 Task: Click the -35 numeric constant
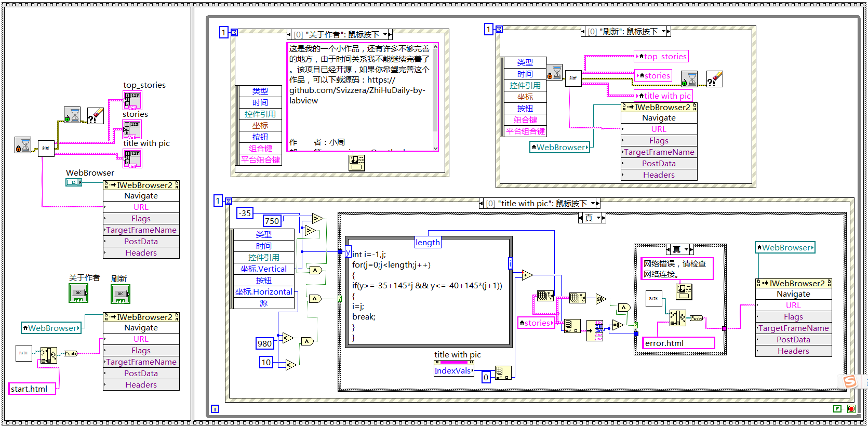[245, 213]
